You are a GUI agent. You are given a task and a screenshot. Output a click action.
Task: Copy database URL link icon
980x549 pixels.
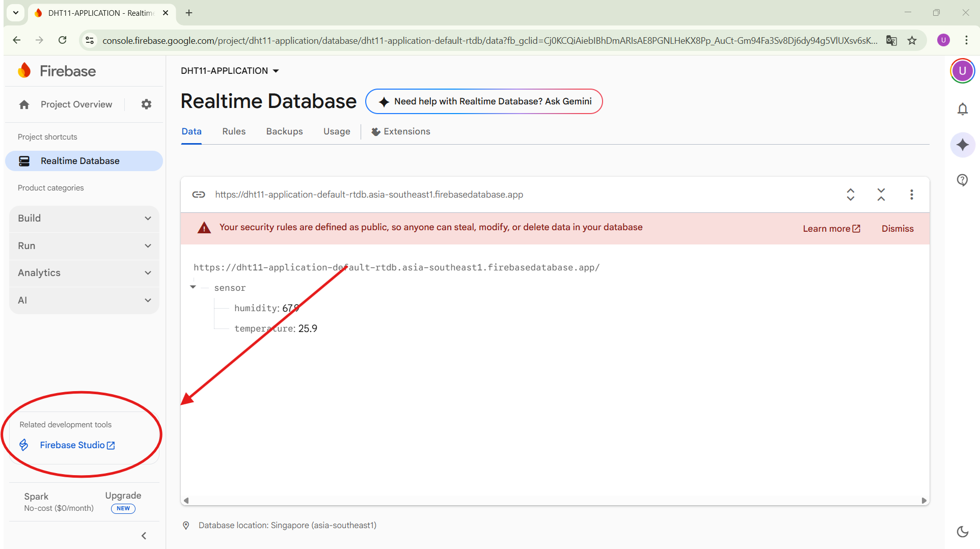199,195
